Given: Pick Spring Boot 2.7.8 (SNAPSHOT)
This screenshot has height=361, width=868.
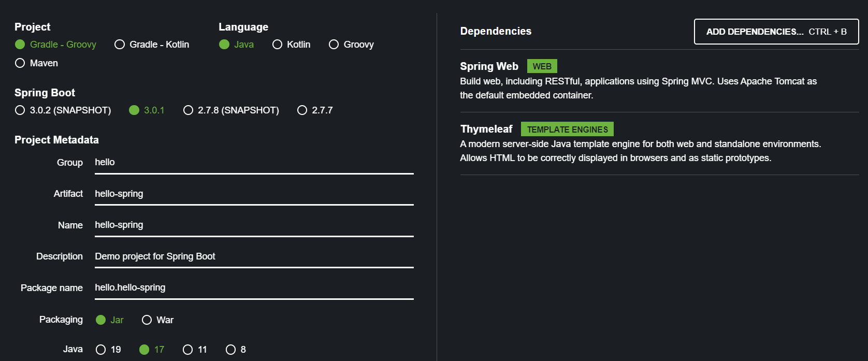Looking at the screenshot, I should (x=189, y=110).
